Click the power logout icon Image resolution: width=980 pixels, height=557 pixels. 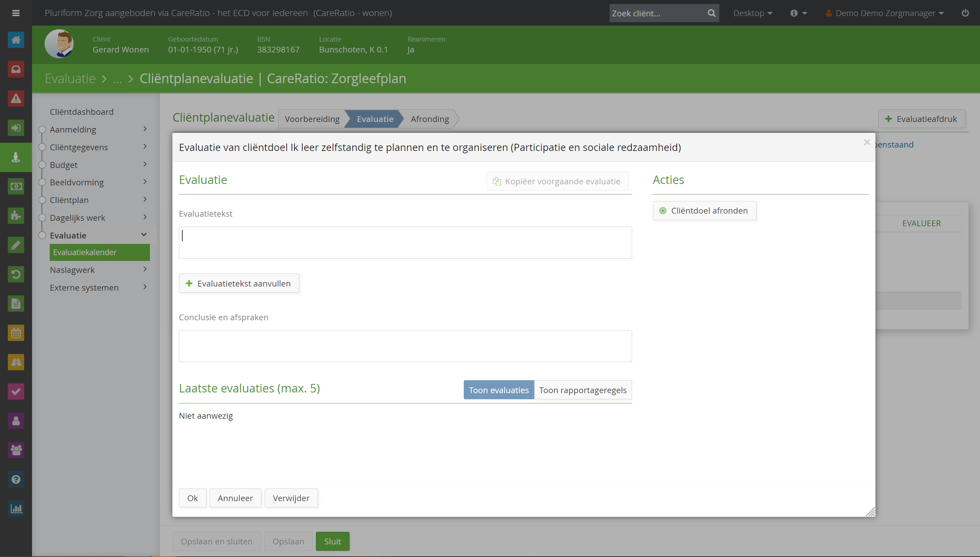tap(965, 13)
